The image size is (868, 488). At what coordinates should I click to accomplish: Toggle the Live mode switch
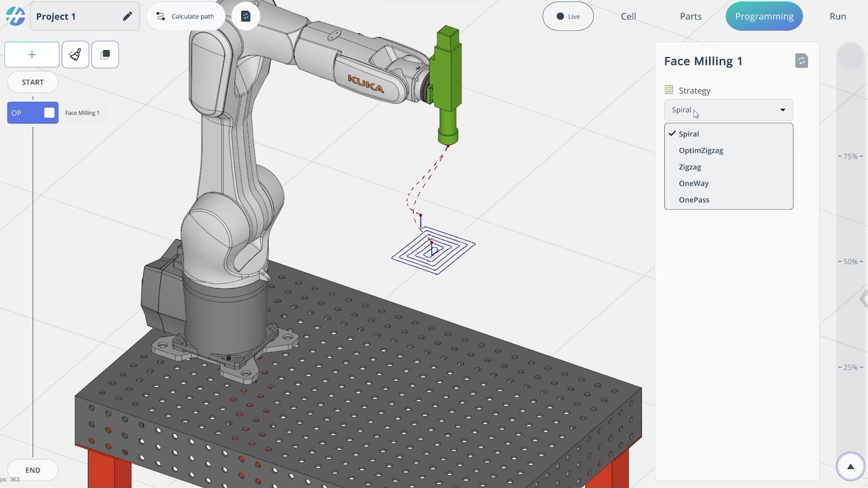pyautogui.click(x=568, y=16)
